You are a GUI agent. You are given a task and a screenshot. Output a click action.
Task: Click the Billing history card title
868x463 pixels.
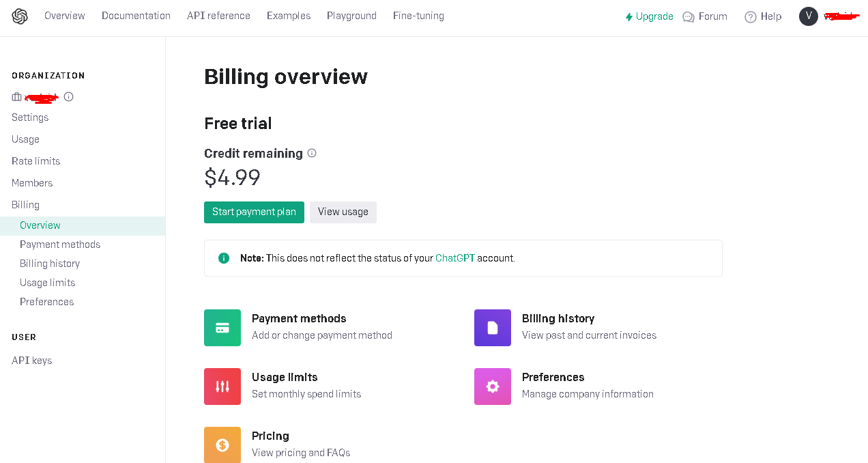click(558, 318)
